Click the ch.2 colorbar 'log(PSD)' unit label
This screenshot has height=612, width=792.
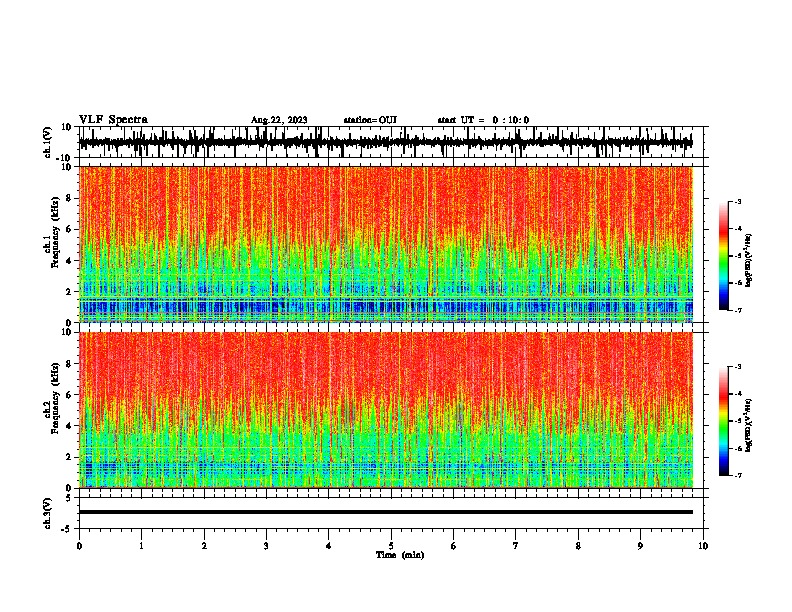(749, 425)
